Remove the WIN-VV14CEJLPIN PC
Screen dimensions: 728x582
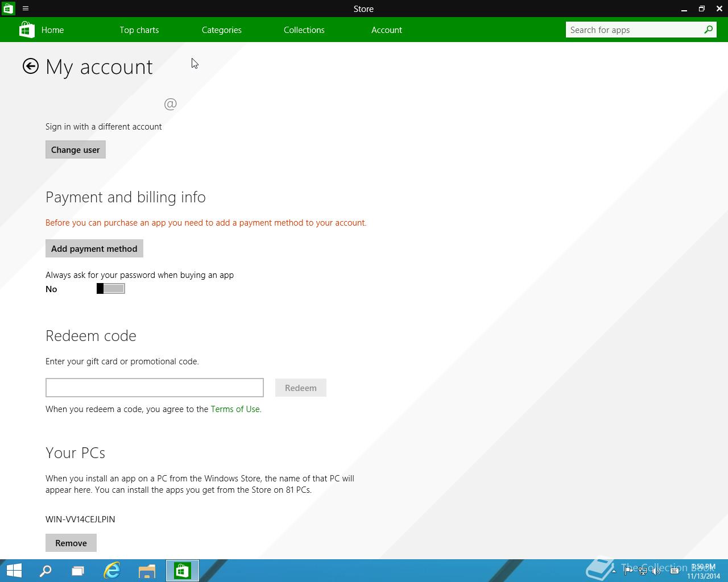click(71, 543)
